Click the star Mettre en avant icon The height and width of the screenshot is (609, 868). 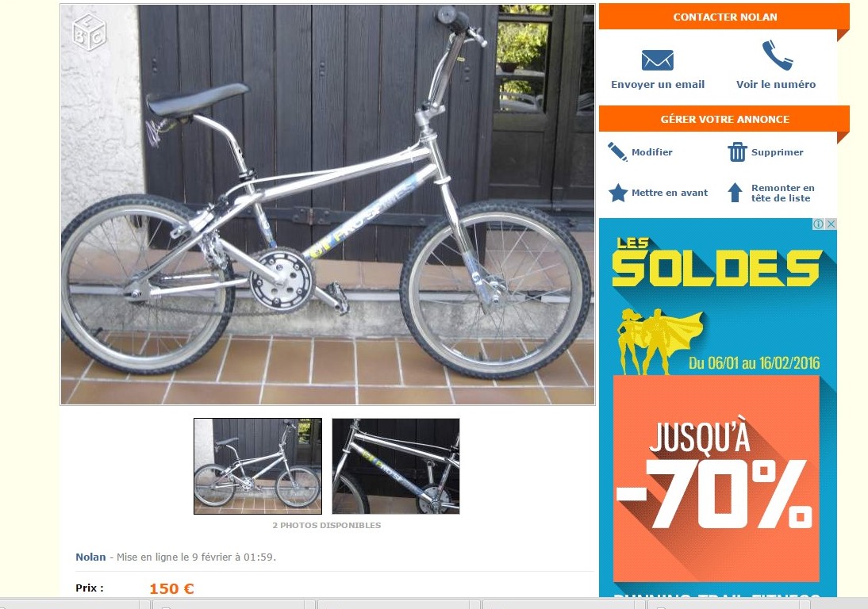click(x=618, y=193)
